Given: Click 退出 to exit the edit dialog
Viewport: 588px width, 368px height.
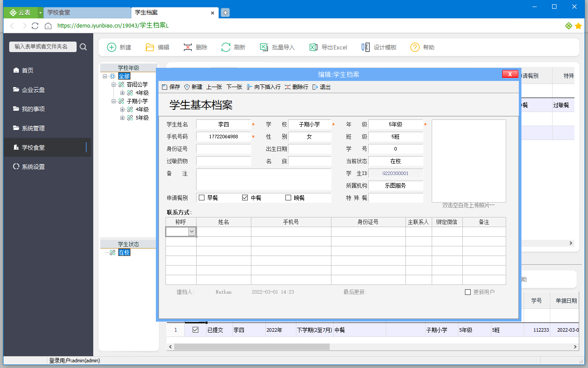Looking at the screenshot, I should point(321,87).
